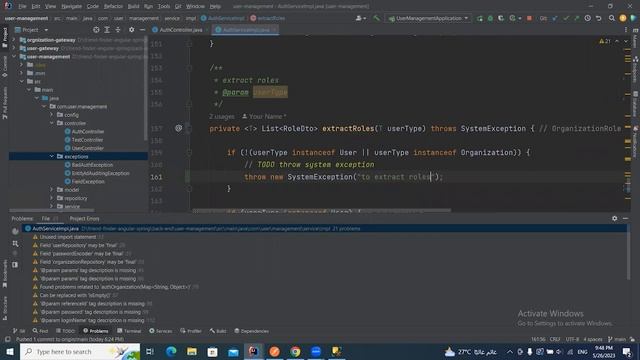Click the Run with Coverage icon
This screenshot has height=360, width=640.
501,18
